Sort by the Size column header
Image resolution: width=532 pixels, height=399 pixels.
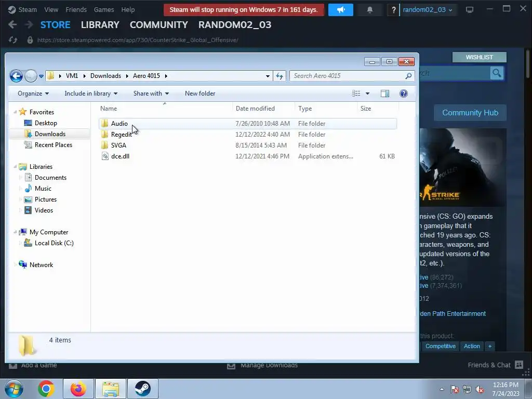365,109
